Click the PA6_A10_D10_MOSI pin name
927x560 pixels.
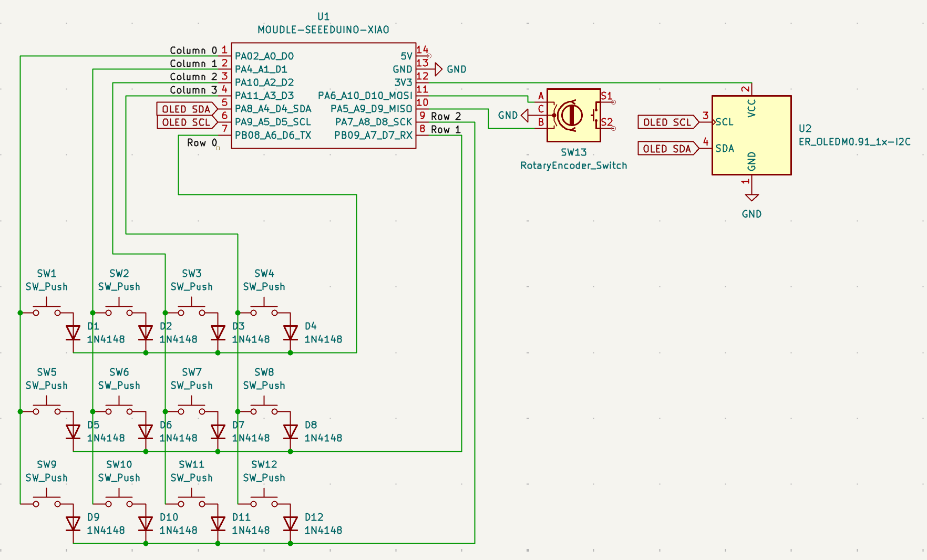point(365,96)
